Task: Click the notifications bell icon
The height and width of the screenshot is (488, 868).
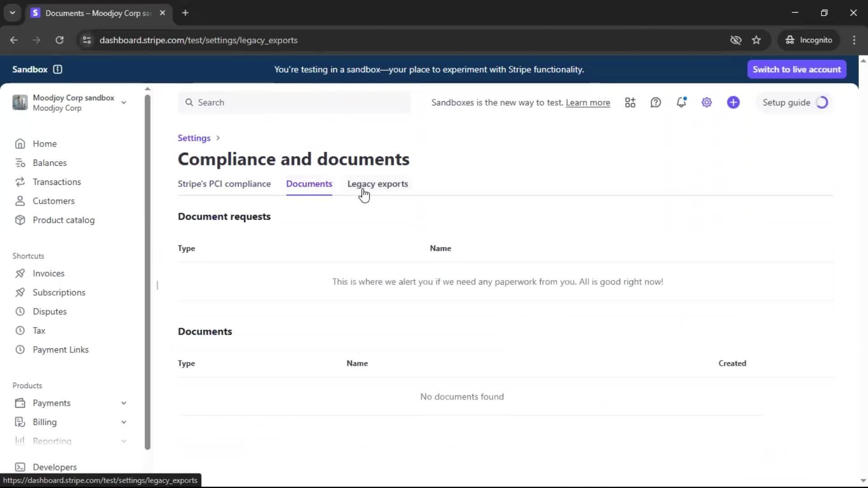Action: [681, 103]
